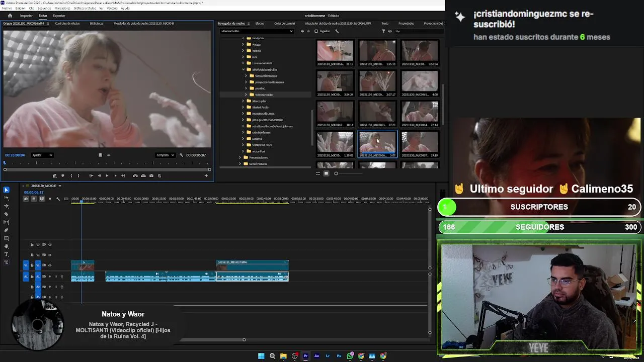Switch to Exportar workspace

pyautogui.click(x=59, y=16)
